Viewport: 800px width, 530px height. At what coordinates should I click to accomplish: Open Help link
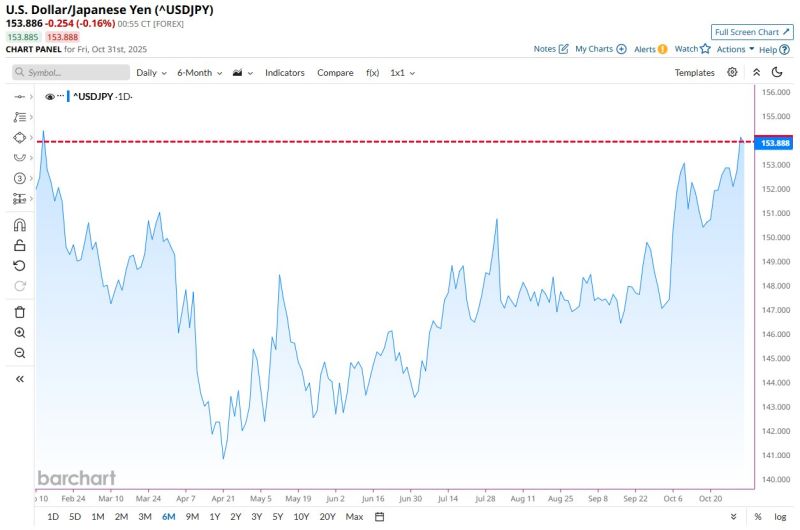pos(774,49)
